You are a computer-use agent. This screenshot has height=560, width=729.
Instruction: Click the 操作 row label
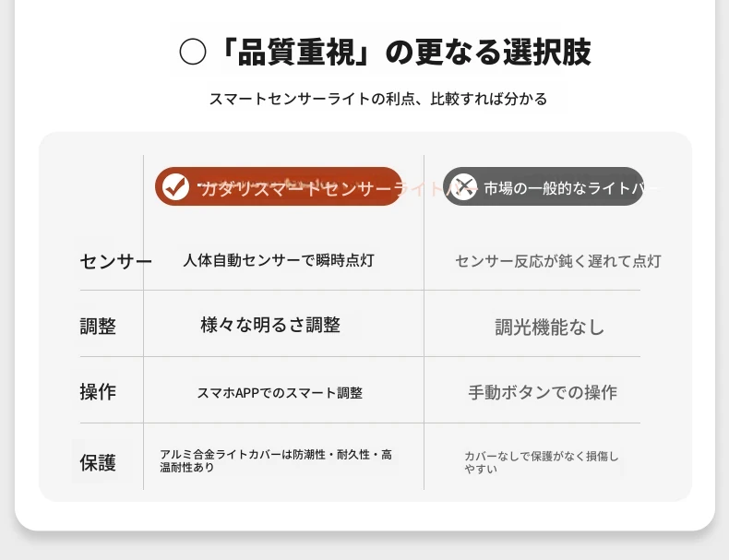click(x=98, y=392)
